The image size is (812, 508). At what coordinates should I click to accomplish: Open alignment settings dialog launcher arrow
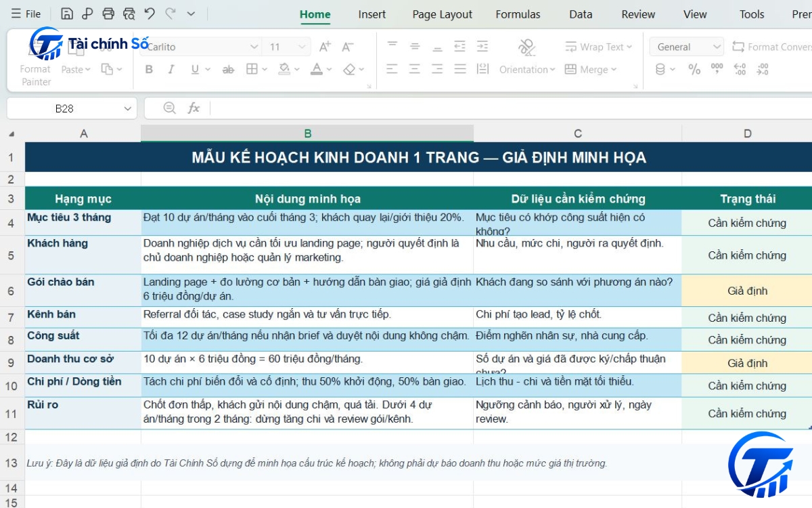coord(636,86)
